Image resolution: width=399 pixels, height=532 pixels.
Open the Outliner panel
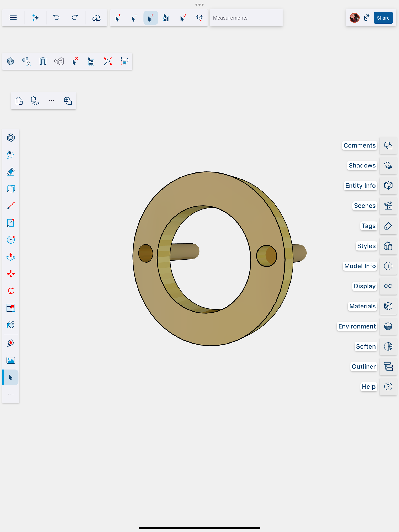388,367
